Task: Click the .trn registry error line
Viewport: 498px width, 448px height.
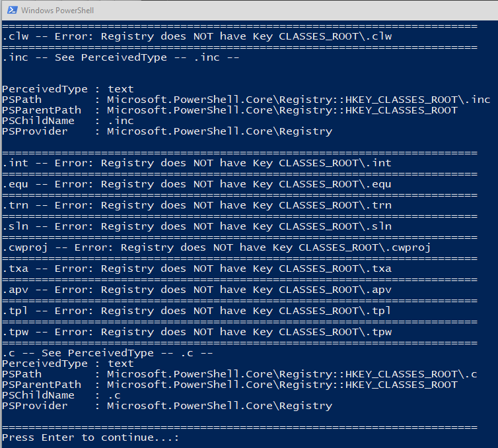Action: (x=197, y=205)
